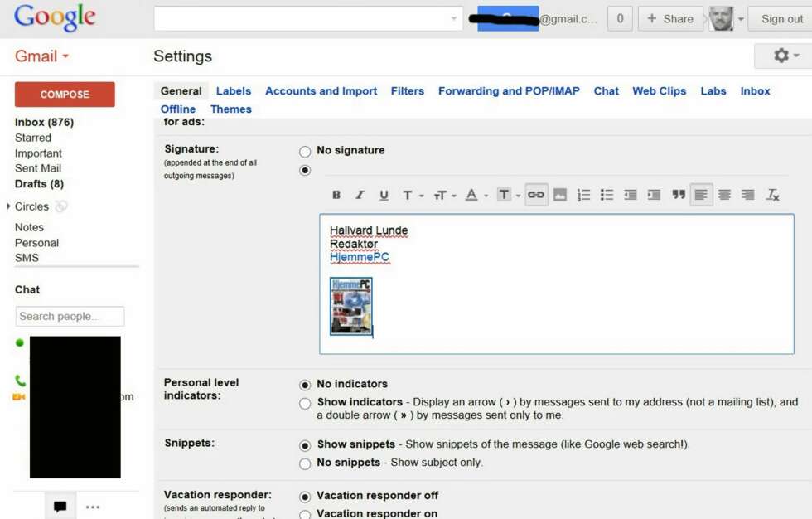
Task: Click the chat bubble icon at bottom
Action: click(x=60, y=506)
